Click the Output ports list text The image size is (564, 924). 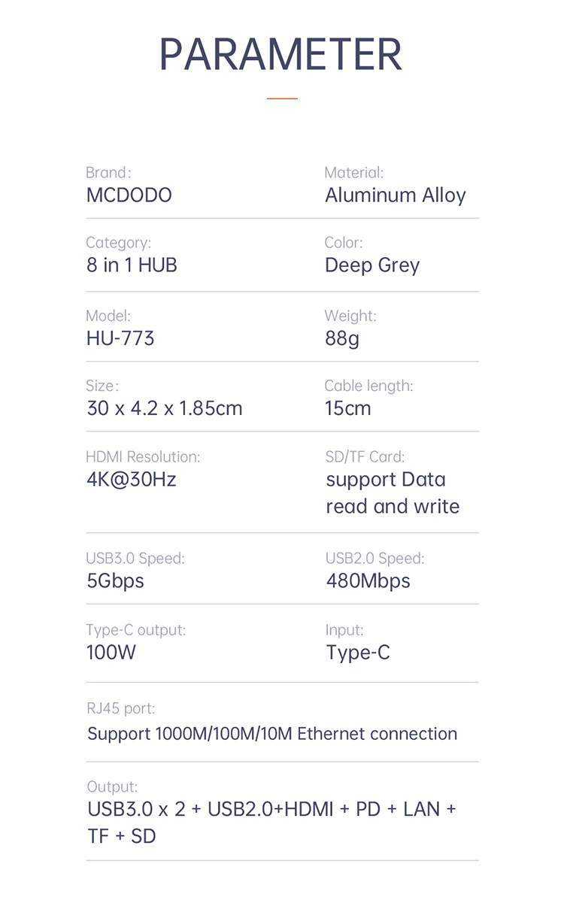coord(271,823)
